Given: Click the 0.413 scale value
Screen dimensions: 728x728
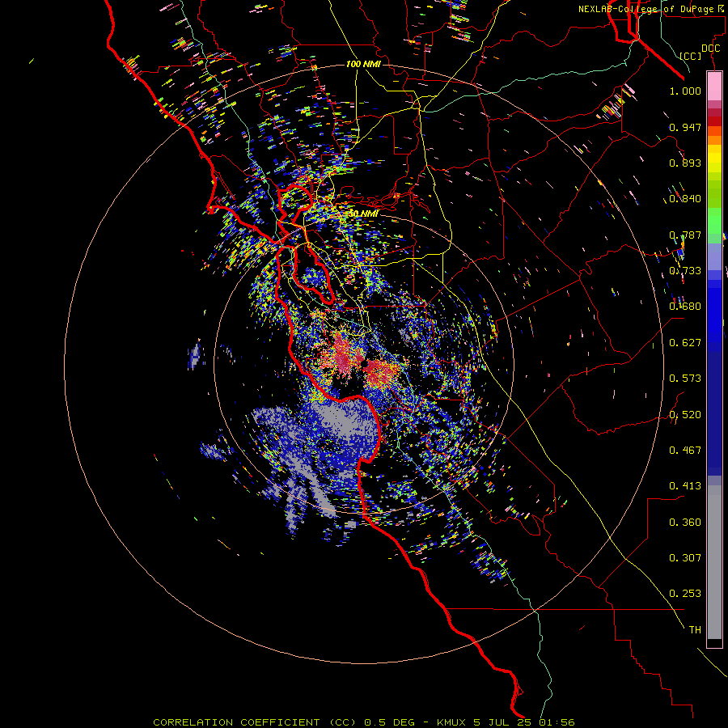Looking at the screenshot, I should [x=685, y=486].
